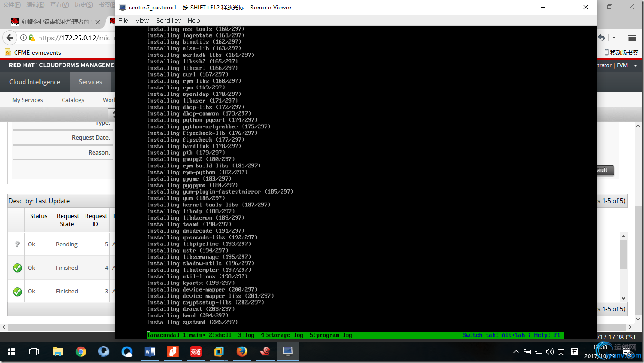The height and width of the screenshot is (363, 644).
Task: Click the Firefox back arrow button
Action: point(9,38)
